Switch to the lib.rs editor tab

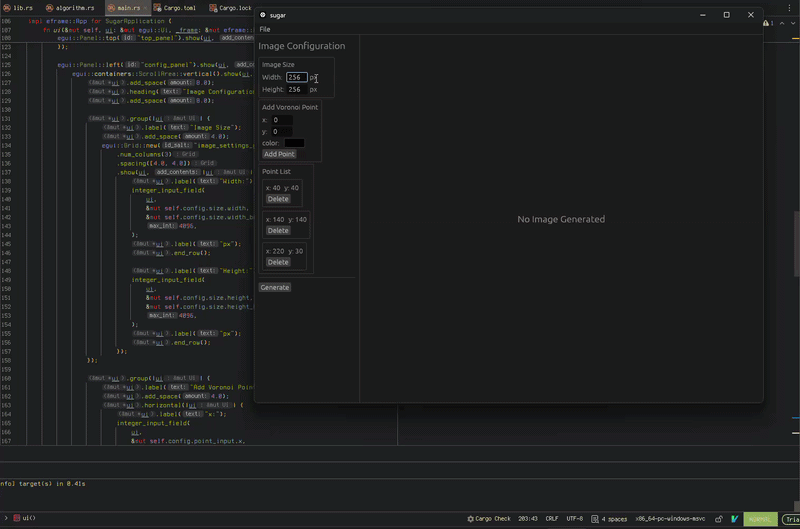tap(18, 8)
